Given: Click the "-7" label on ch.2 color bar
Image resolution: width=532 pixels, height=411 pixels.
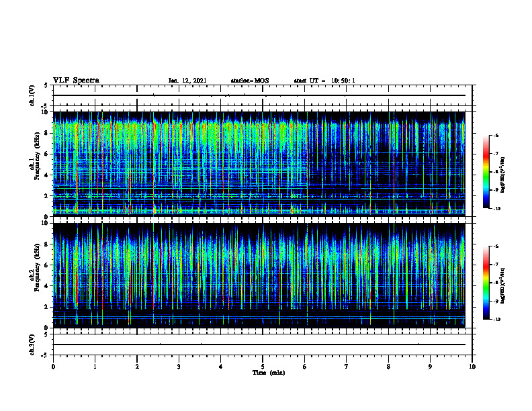Looking at the screenshot, I should coord(496,265).
